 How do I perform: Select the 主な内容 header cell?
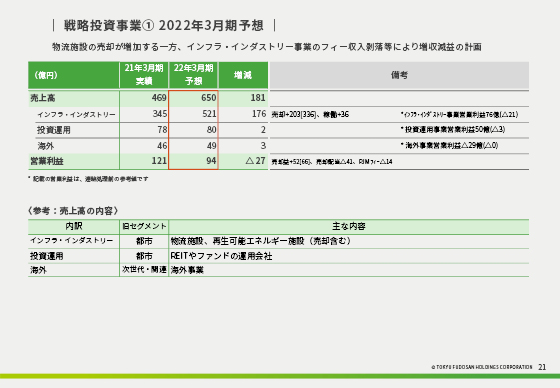349,227
